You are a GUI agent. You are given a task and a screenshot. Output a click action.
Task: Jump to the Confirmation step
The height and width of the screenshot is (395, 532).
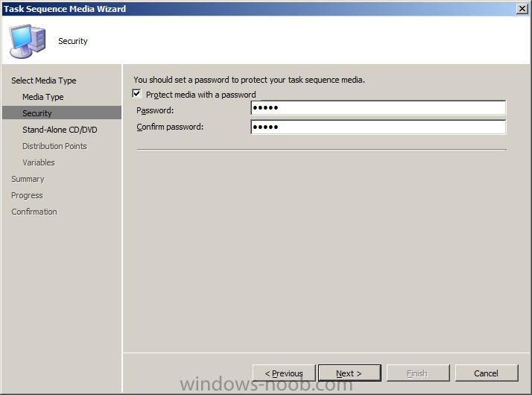point(34,212)
